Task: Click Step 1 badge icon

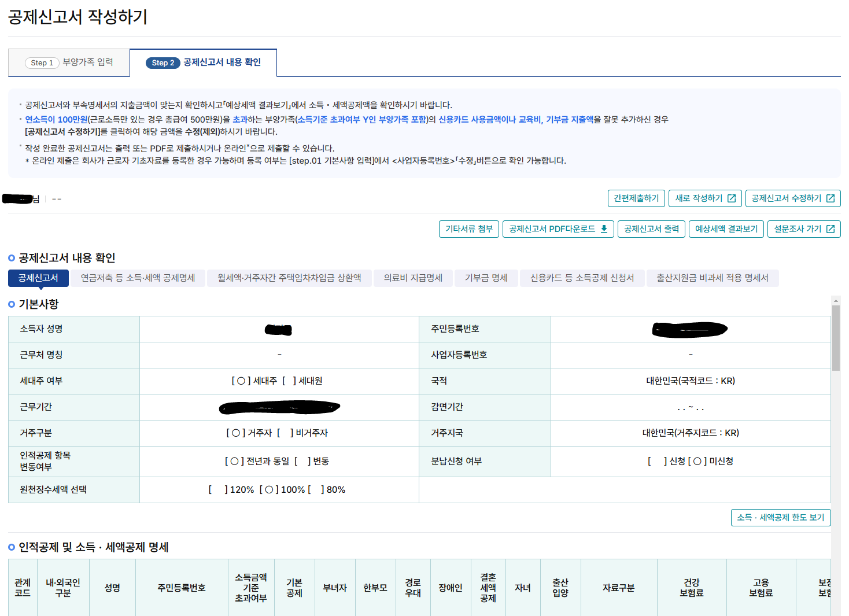Action: pyautogui.click(x=42, y=62)
